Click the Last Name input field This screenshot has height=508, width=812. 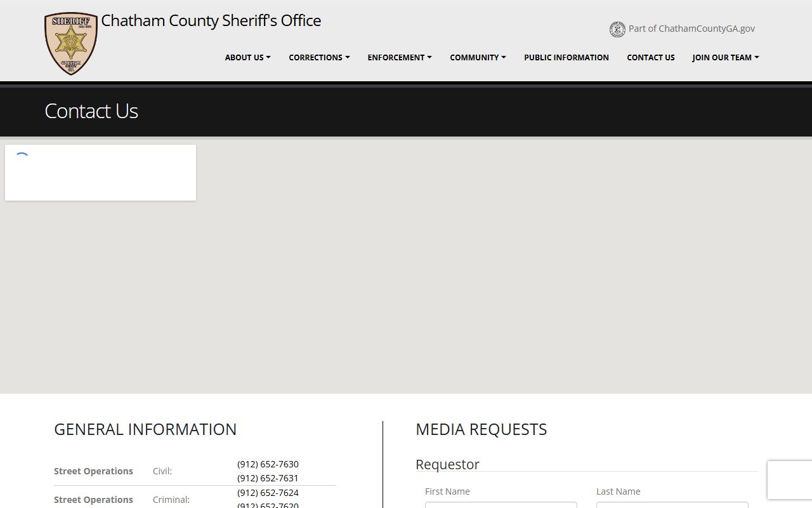coord(672,505)
